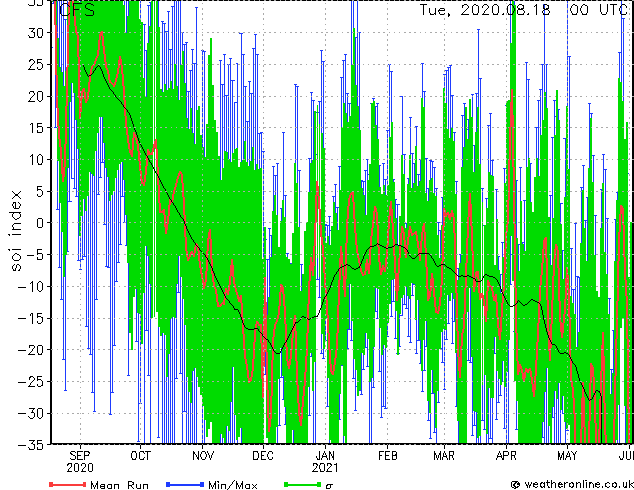Click the y-axis value '-35'
The image size is (634, 490).
[x=31, y=445]
